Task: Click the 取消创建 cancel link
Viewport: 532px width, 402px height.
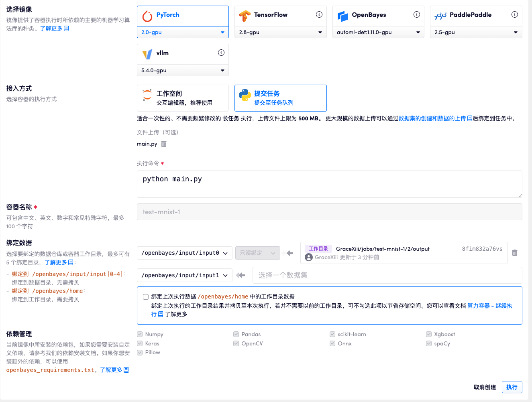Action: pyautogui.click(x=484, y=387)
